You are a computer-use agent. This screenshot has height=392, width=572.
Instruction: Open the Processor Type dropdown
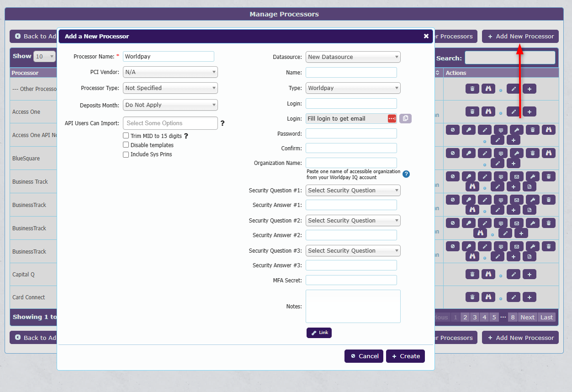point(170,88)
